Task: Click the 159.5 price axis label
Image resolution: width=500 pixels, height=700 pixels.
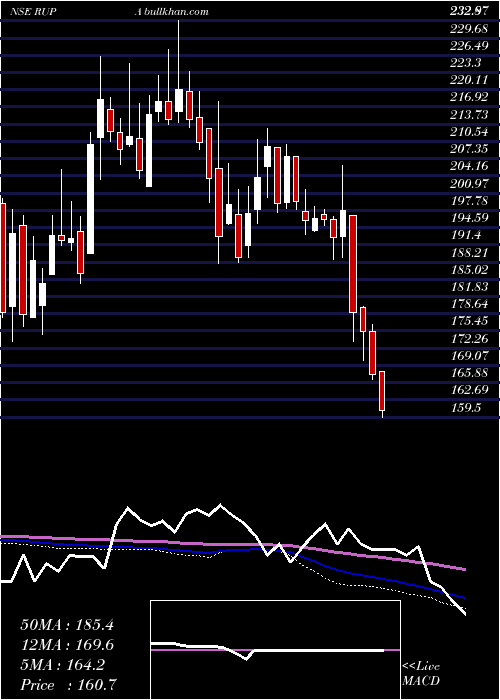Action: pyautogui.click(x=466, y=407)
